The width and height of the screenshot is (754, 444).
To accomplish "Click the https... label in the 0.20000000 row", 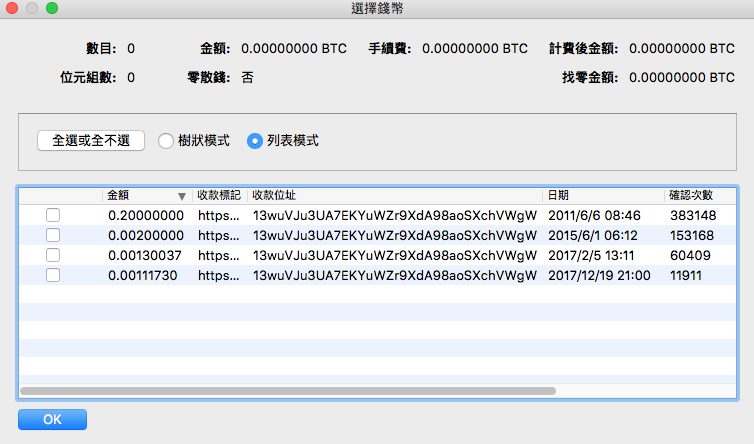I will pyautogui.click(x=219, y=216).
